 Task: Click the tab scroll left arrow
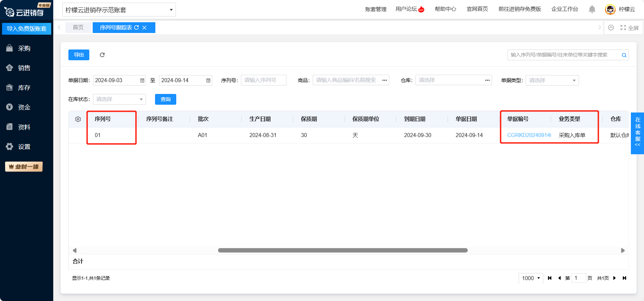point(59,28)
